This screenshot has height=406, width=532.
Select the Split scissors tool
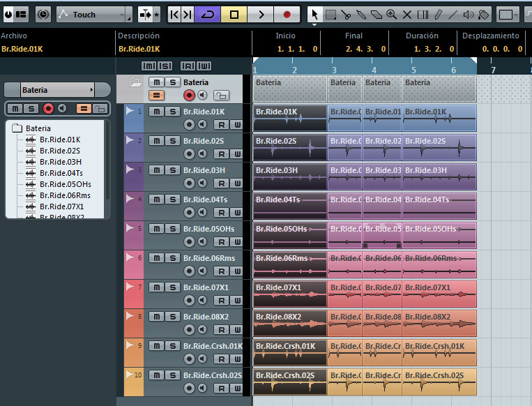[346, 15]
